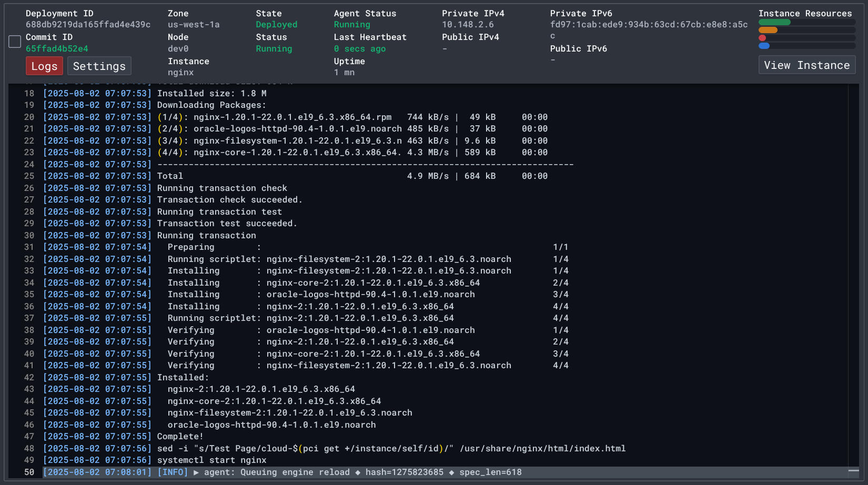Click log line 29 'Transaction test succeeded.'
868x485 pixels.
(227, 224)
